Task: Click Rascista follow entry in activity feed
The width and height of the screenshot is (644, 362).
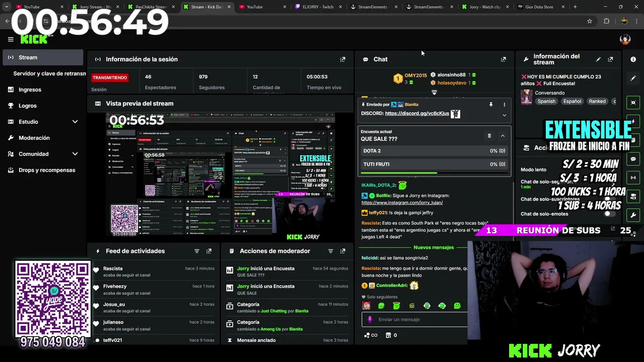Action: [x=153, y=271]
